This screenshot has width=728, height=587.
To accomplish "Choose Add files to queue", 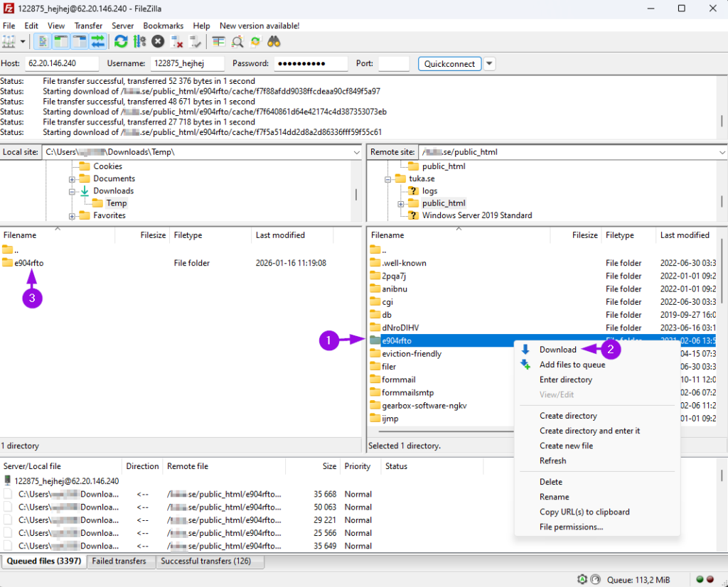I will pos(572,365).
